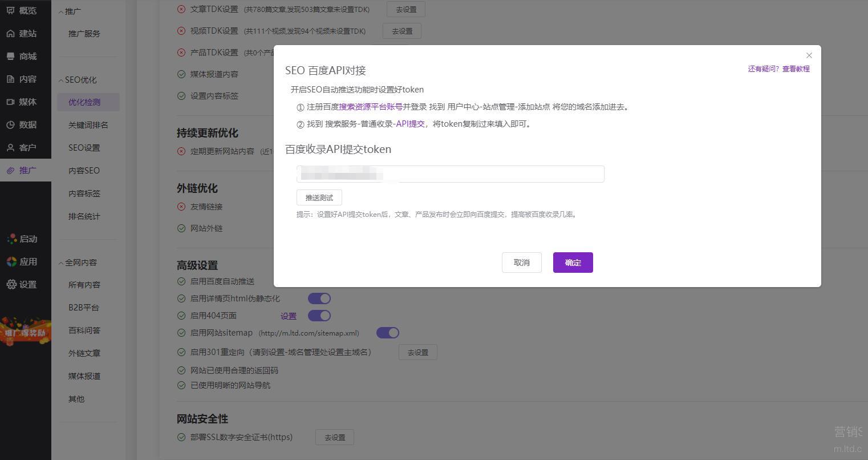Screen dimensions: 868x460
Task: Select the 客户 person icon
Action: point(10,148)
